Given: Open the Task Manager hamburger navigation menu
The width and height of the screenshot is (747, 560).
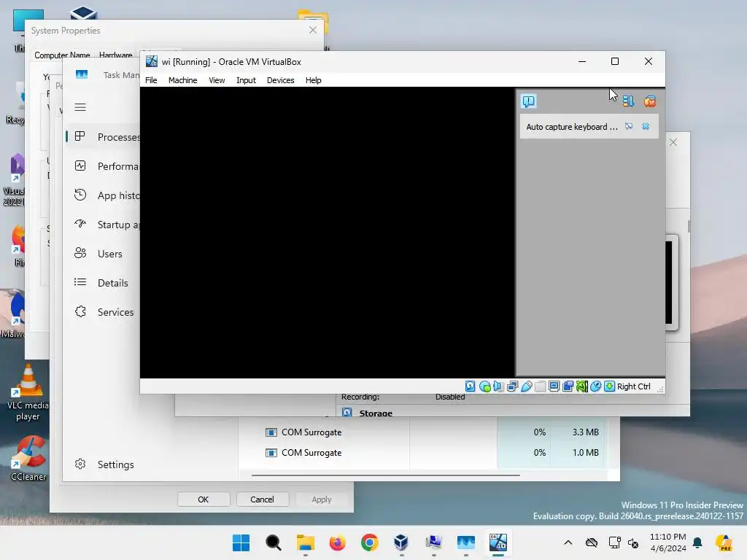Looking at the screenshot, I should [x=80, y=107].
